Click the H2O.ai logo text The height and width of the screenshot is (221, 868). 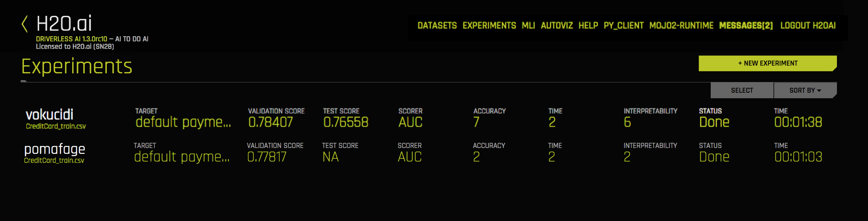point(64,24)
